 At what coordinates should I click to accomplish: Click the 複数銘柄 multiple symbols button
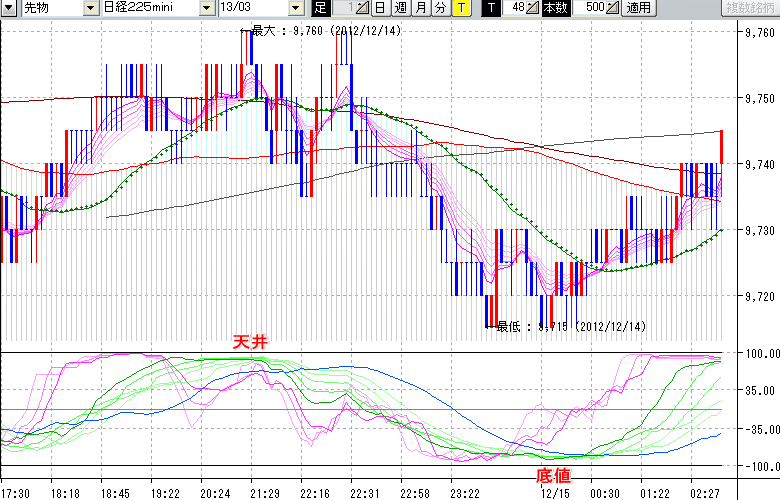tap(750, 8)
